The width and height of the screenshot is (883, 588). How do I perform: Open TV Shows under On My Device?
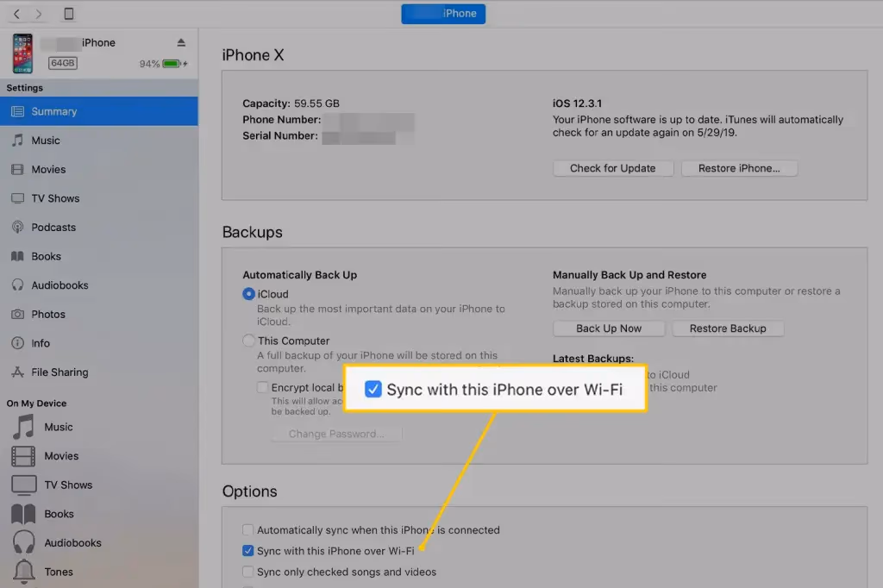tap(69, 485)
